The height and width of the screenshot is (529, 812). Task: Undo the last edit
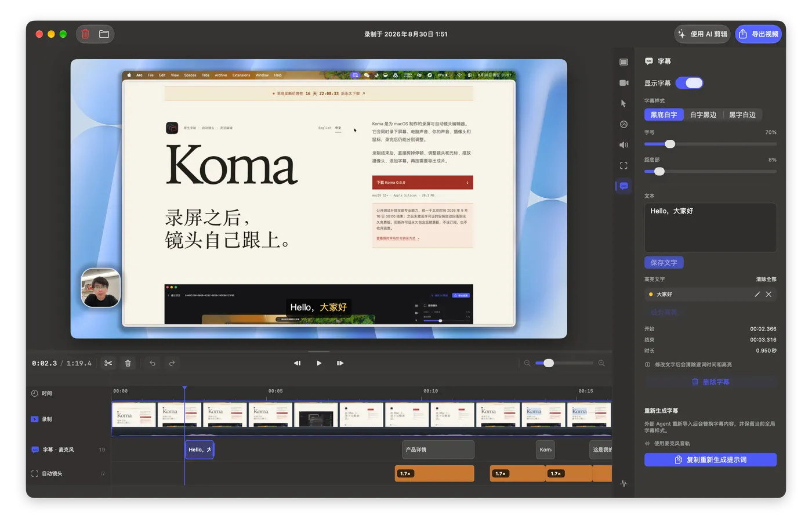point(153,363)
